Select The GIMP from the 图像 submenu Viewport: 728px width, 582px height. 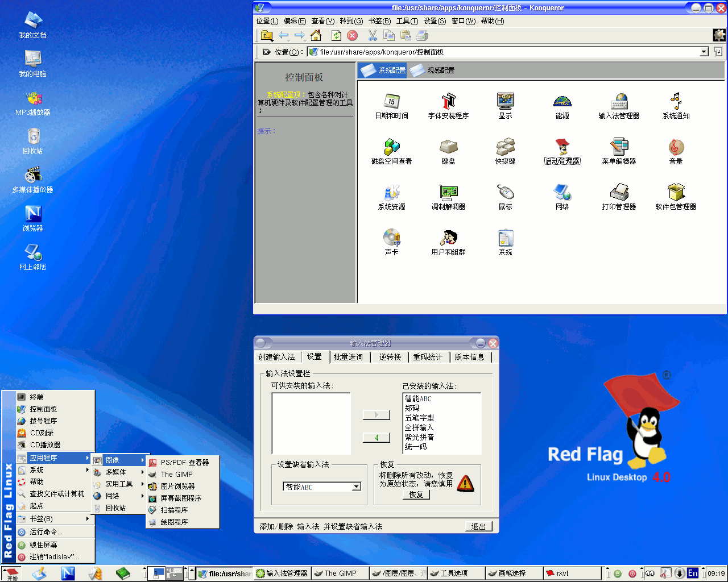[176, 474]
